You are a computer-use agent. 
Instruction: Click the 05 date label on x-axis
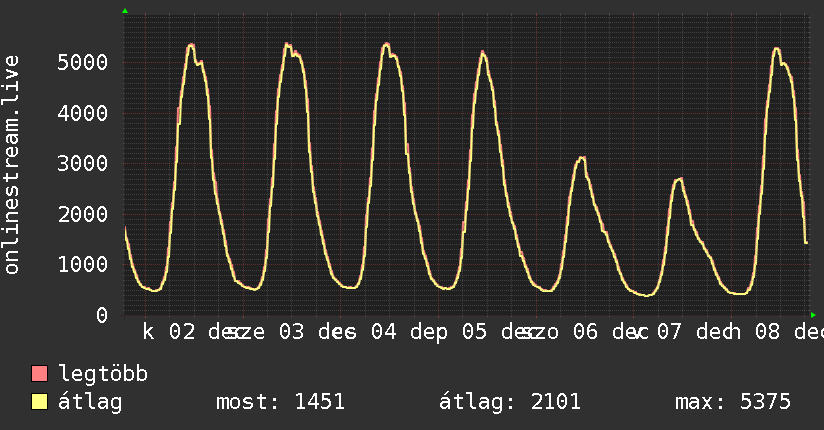475,332
